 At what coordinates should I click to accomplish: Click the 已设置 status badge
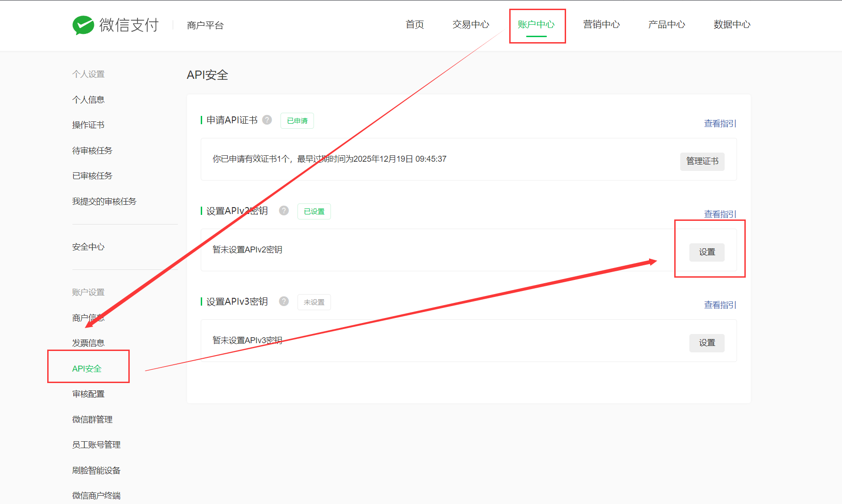pos(314,211)
